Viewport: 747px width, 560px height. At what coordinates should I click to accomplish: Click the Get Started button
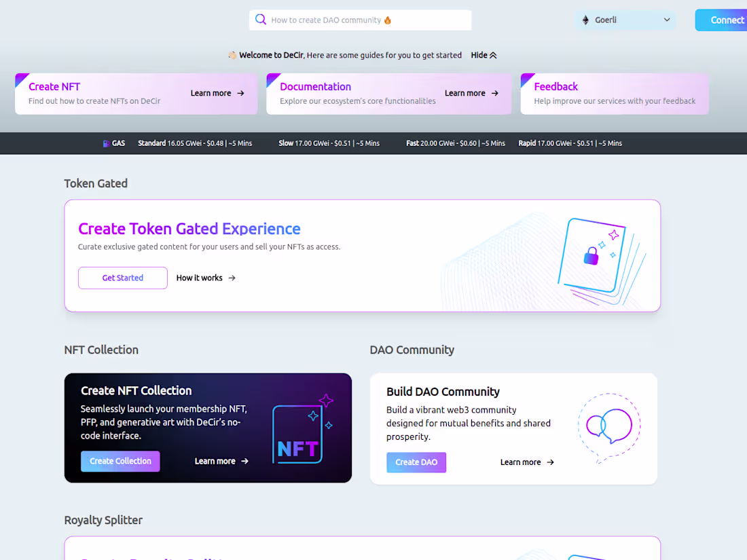(x=123, y=278)
